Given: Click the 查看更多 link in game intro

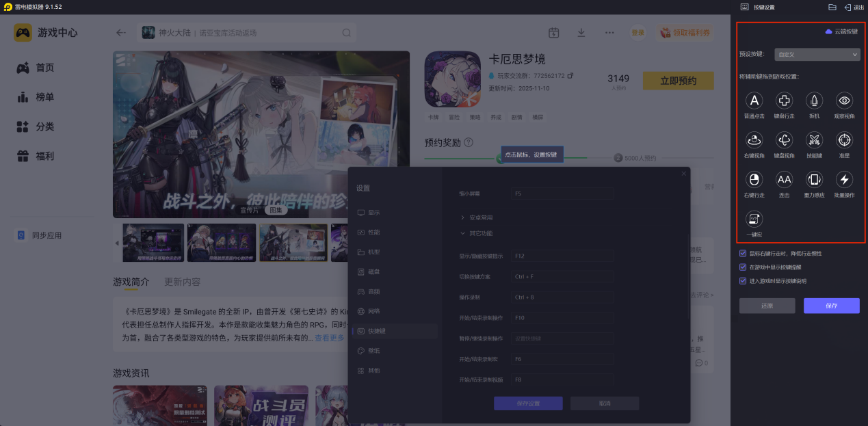Looking at the screenshot, I should (x=330, y=338).
